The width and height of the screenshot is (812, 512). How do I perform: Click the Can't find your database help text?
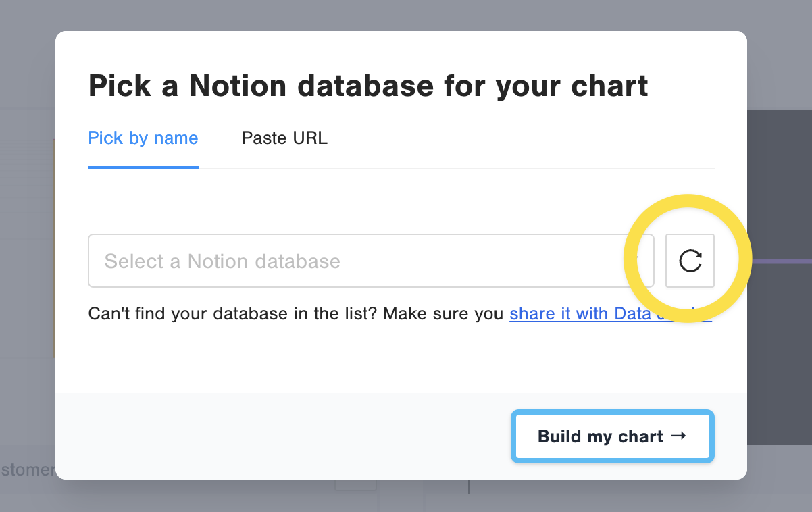click(x=296, y=314)
